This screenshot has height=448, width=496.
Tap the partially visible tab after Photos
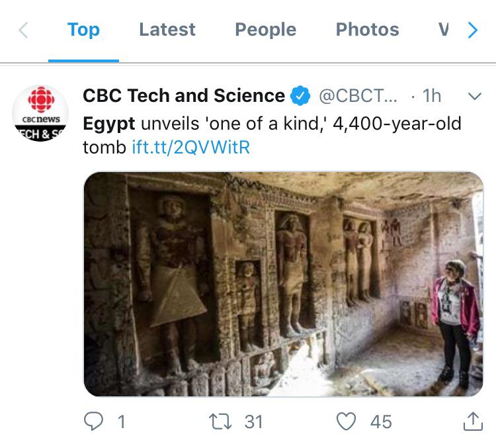click(444, 30)
